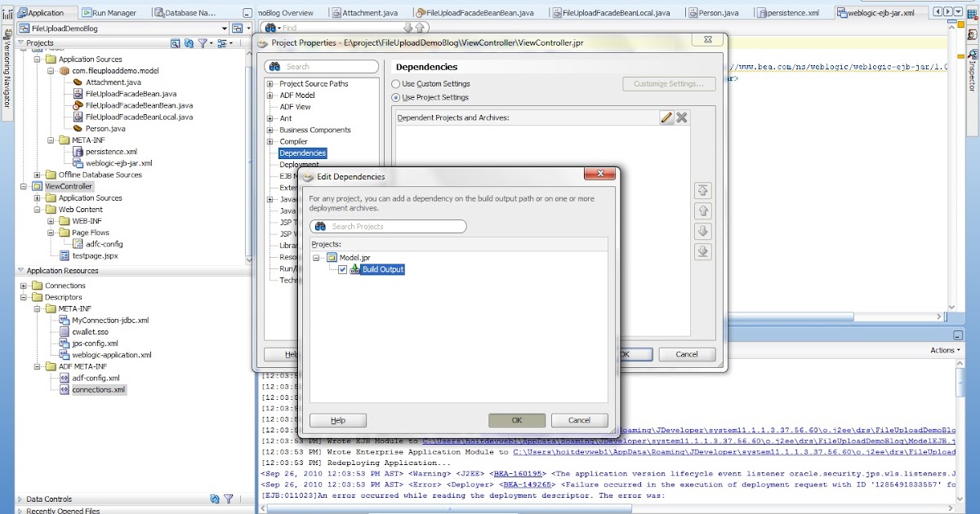Select the search icon in the Projects panel toolbar
Screen dimensions: 980x514
click(x=175, y=43)
